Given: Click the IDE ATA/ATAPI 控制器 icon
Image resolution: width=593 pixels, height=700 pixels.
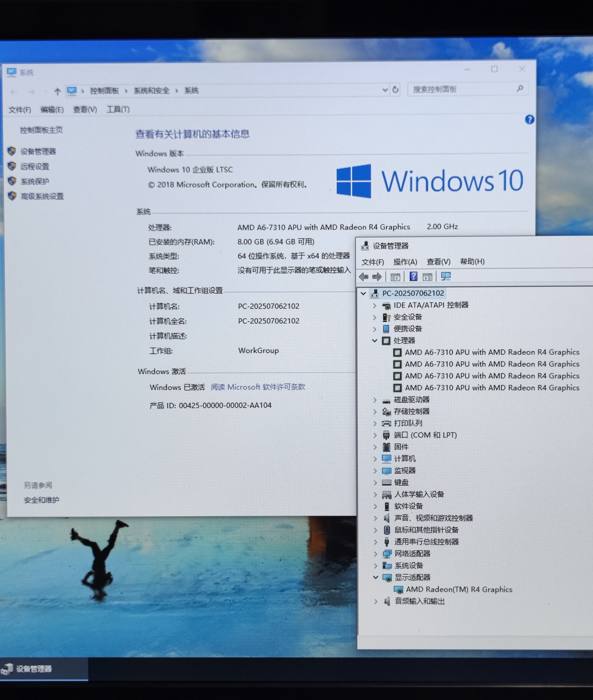Looking at the screenshot, I should tap(386, 306).
